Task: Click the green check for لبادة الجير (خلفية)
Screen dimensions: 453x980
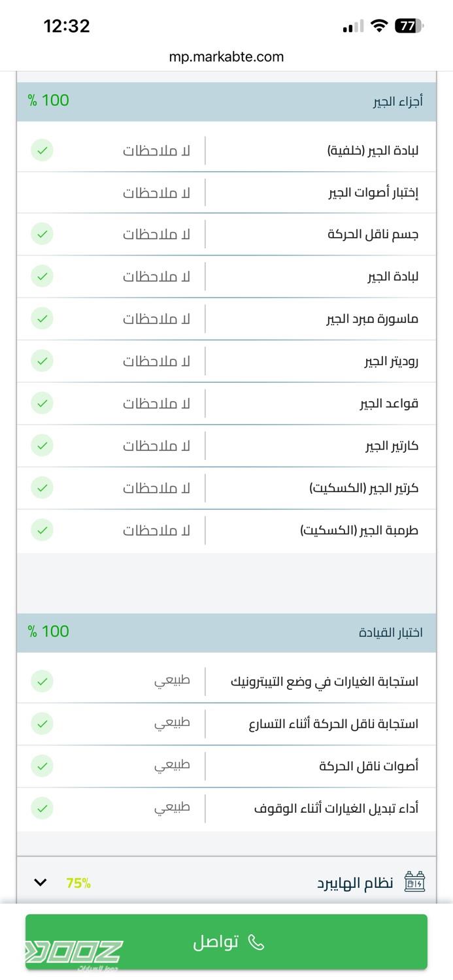Action: (42, 150)
